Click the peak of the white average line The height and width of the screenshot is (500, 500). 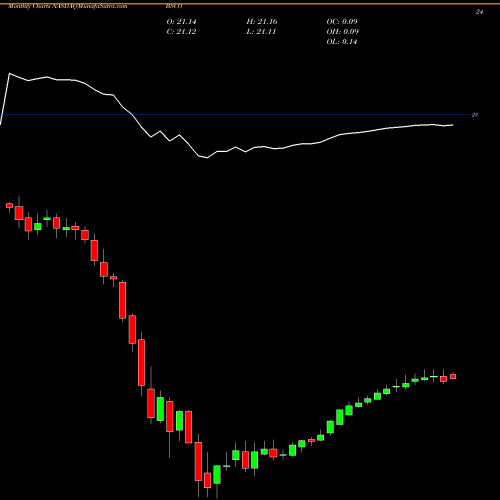tap(9, 73)
